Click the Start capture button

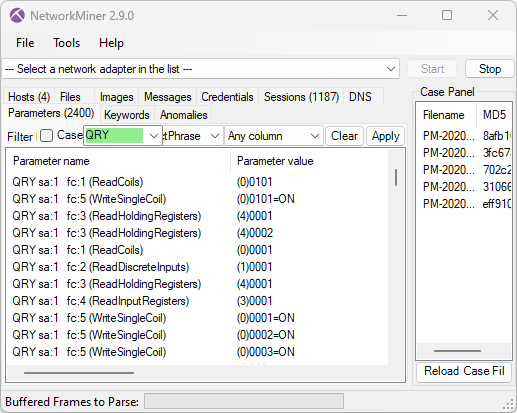pyautogui.click(x=432, y=69)
